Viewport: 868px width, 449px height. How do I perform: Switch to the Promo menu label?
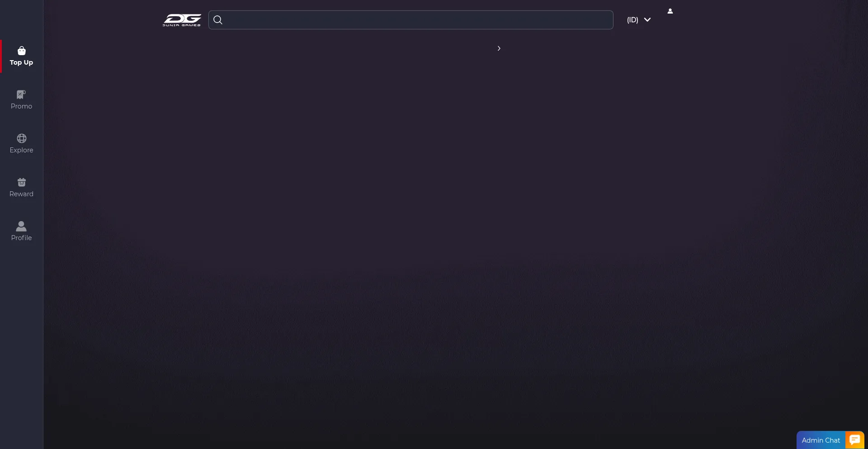21,106
